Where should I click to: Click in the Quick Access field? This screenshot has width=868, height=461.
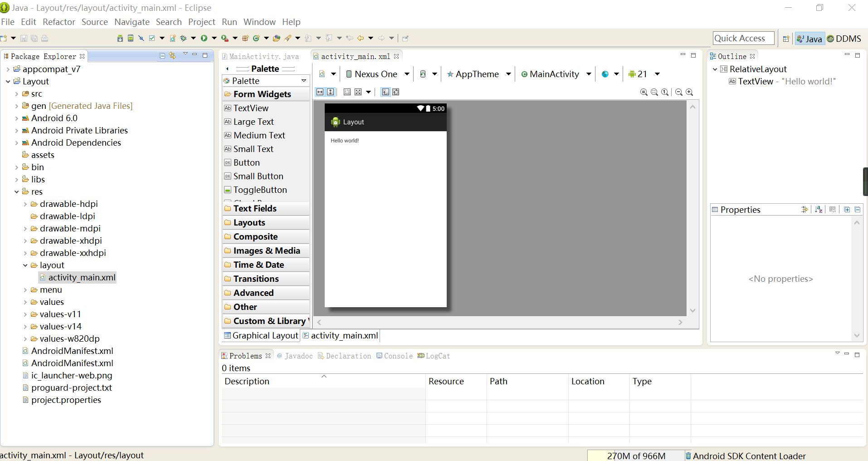[743, 39]
